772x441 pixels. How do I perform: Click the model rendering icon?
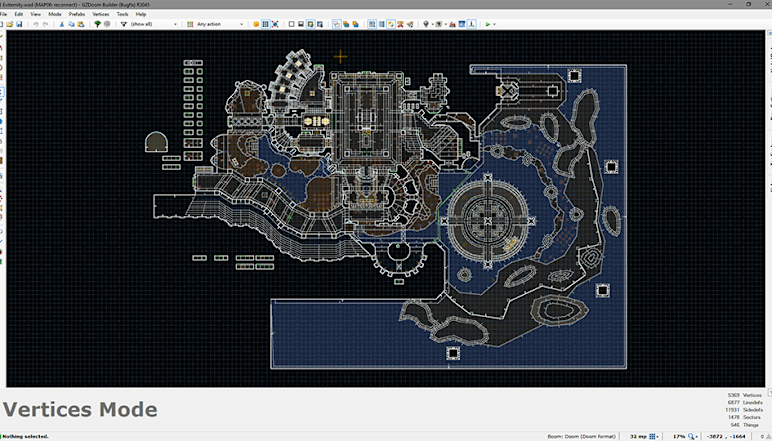439,24
